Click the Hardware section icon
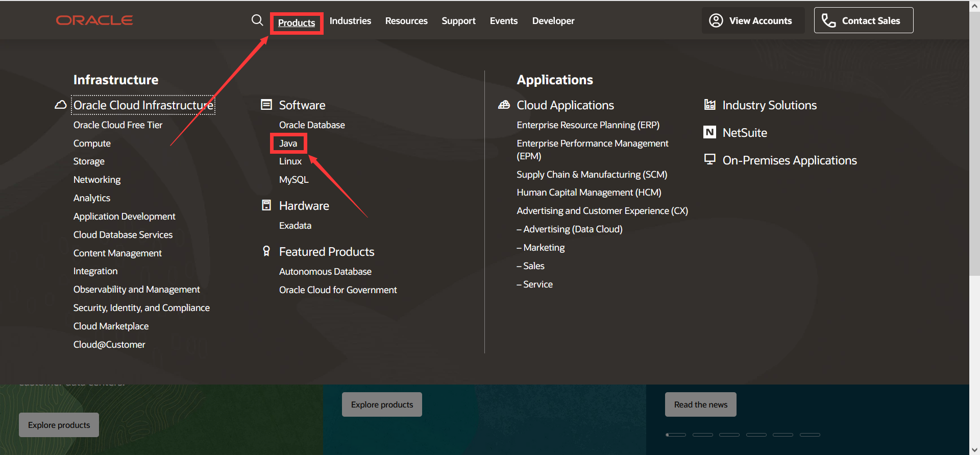Screen dimensions: 980x455 click(266, 205)
